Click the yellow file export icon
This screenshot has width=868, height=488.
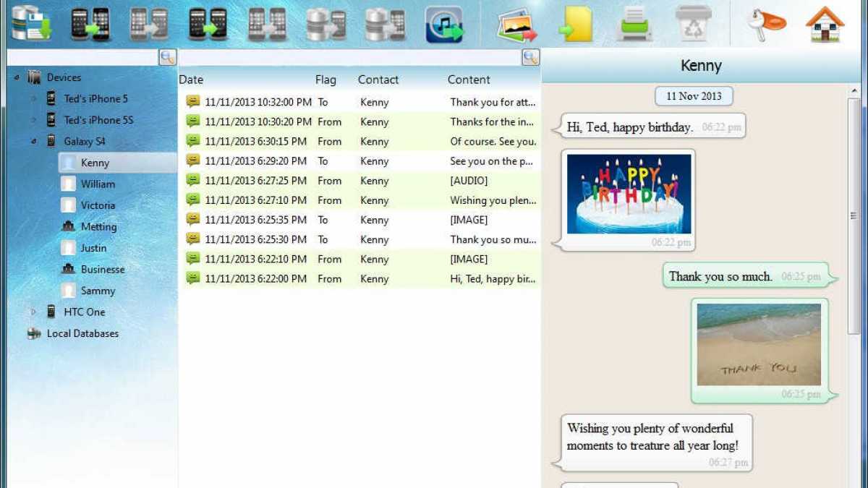click(576, 24)
